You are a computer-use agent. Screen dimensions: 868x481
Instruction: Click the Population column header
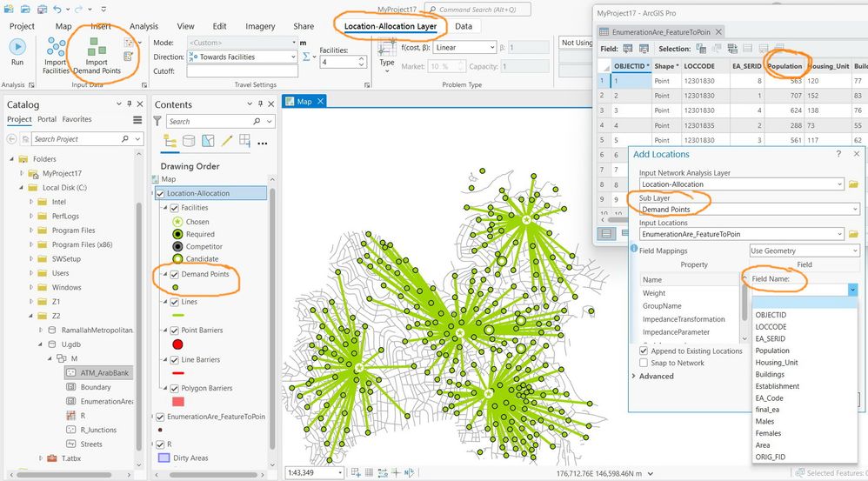click(x=785, y=66)
